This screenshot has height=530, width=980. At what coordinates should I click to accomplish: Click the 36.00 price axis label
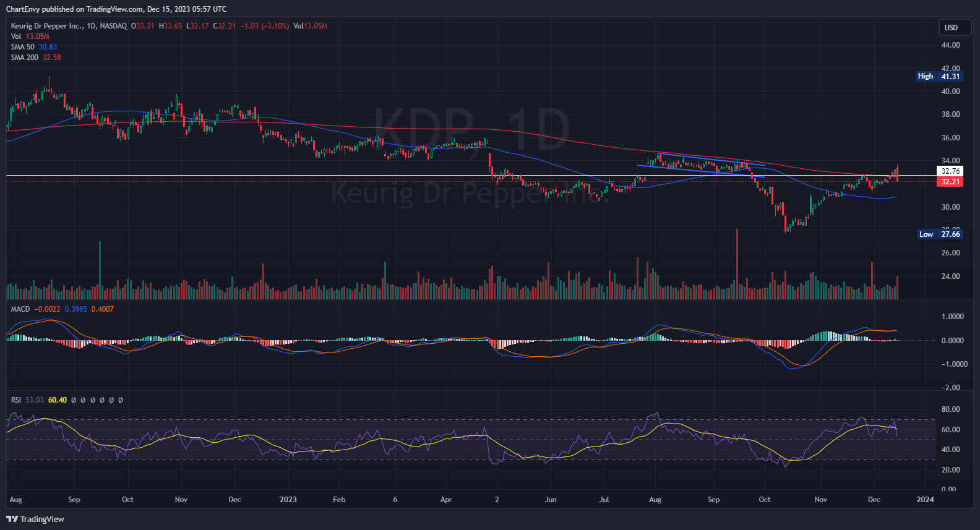950,138
